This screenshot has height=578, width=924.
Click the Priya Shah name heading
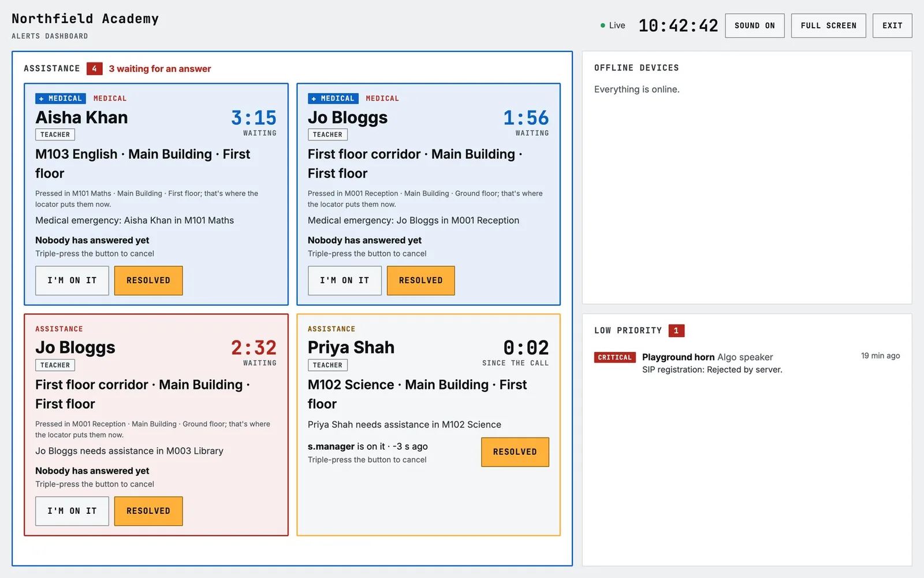click(x=351, y=347)
